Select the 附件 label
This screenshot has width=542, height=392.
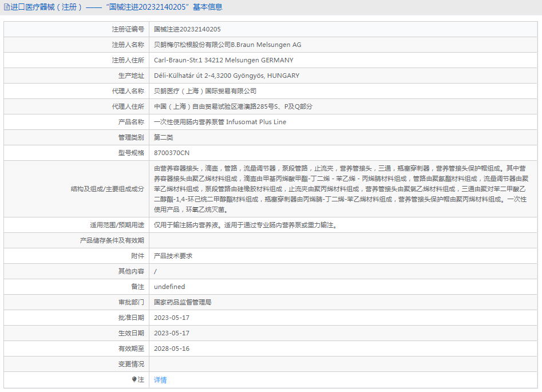tap(137, 256)
